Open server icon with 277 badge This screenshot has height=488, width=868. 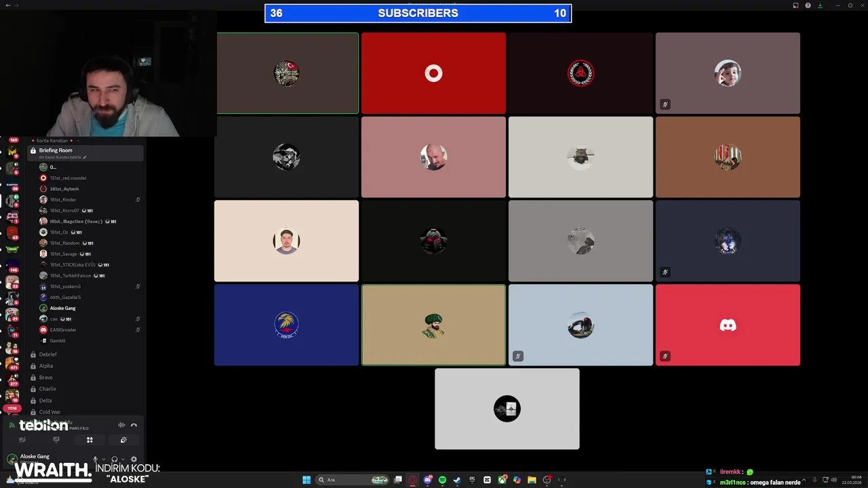(12, 380)
